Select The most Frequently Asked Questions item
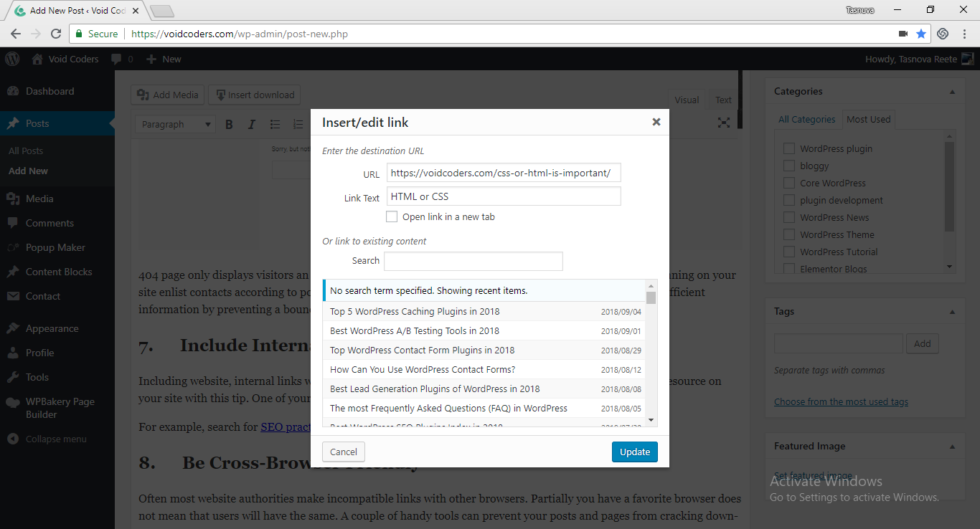This screenshot has height=529, width=980. pos(484,408)
